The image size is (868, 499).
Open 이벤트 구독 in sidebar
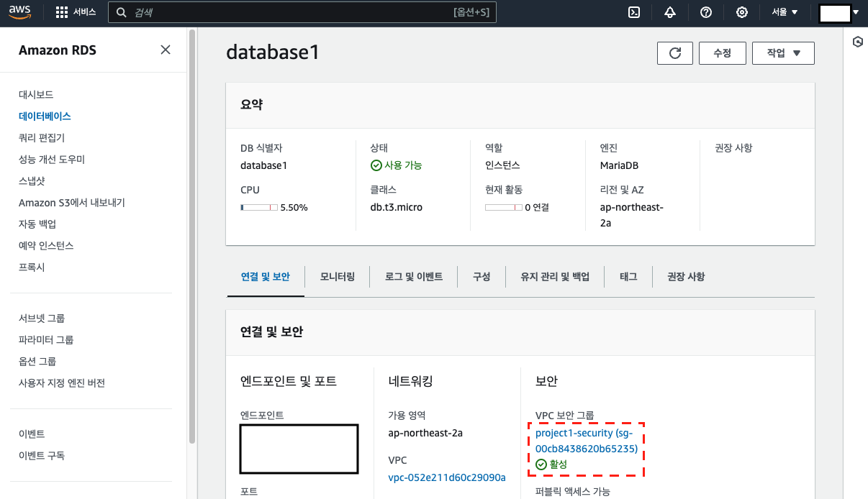click(x=42, y=455)
